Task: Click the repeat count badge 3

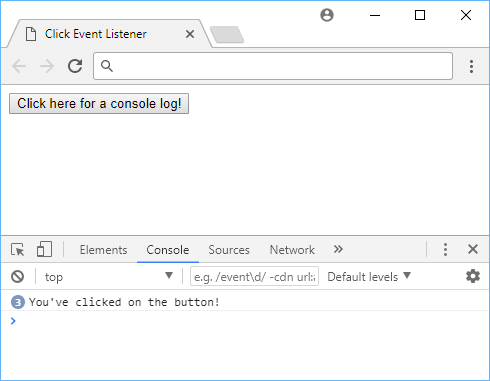Action: click(18, 302)
